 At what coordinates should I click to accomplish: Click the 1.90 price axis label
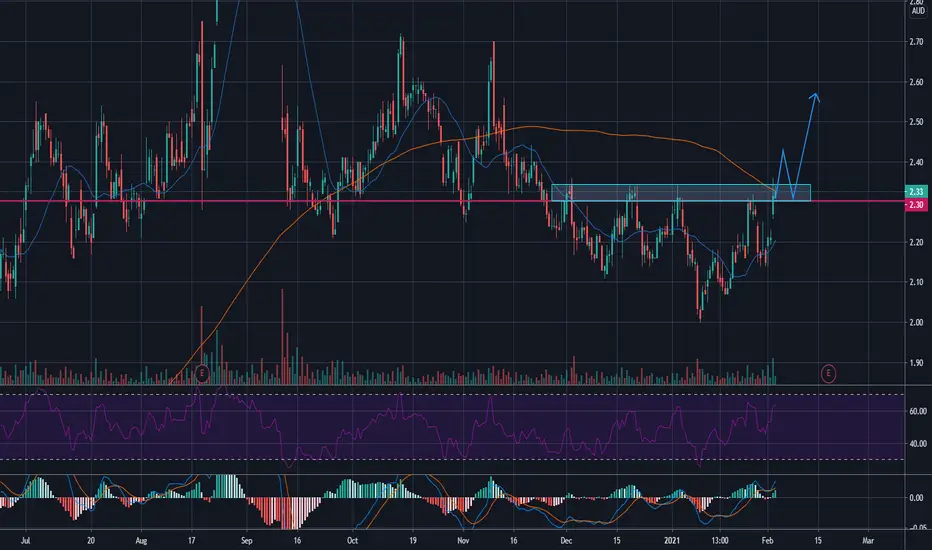click(x=916, y=363)
